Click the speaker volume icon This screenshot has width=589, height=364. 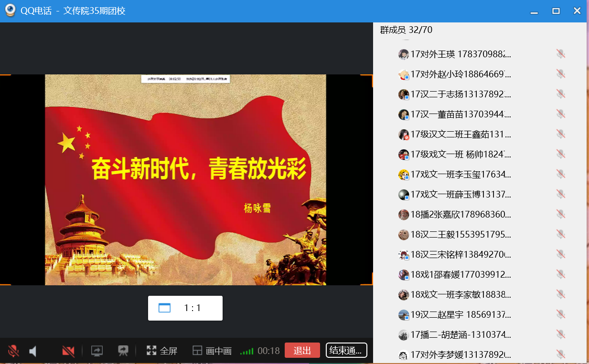[x=33, y=352]
